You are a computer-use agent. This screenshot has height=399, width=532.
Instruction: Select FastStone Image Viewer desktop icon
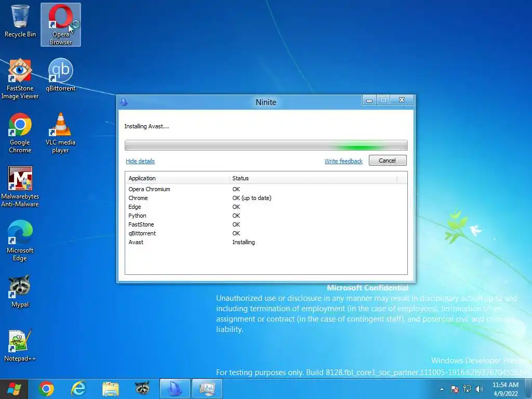(x=20, y=79)
